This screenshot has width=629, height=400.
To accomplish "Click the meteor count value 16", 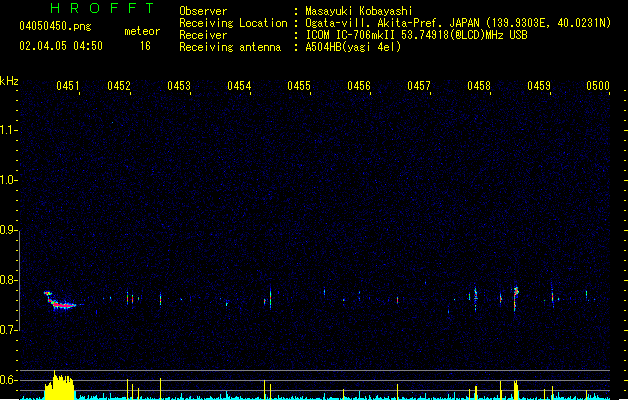I will click(x=145, y=46).
